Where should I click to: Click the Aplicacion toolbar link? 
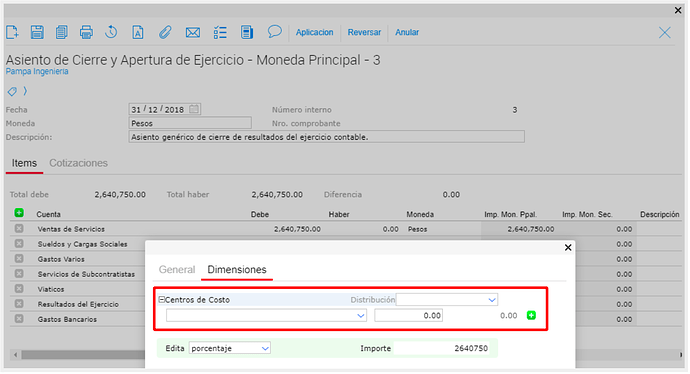pos(314,32)
